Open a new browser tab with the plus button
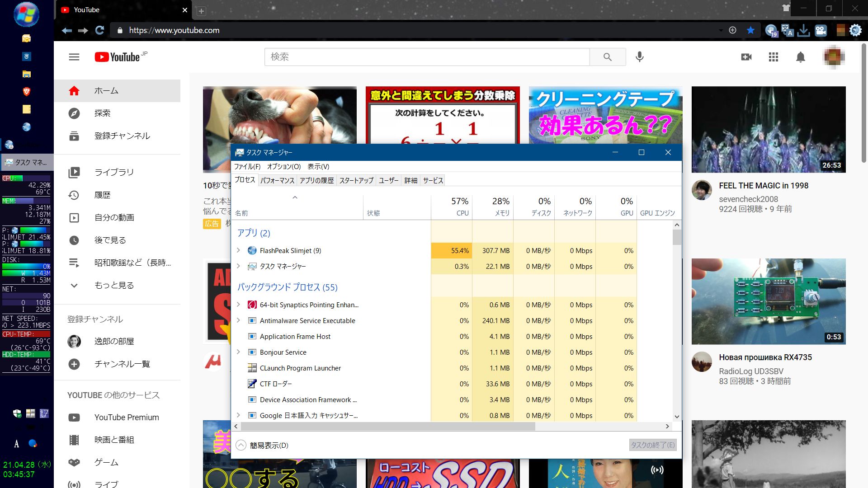This screenshot has height=488, width=868. click(x=202, y=11)
